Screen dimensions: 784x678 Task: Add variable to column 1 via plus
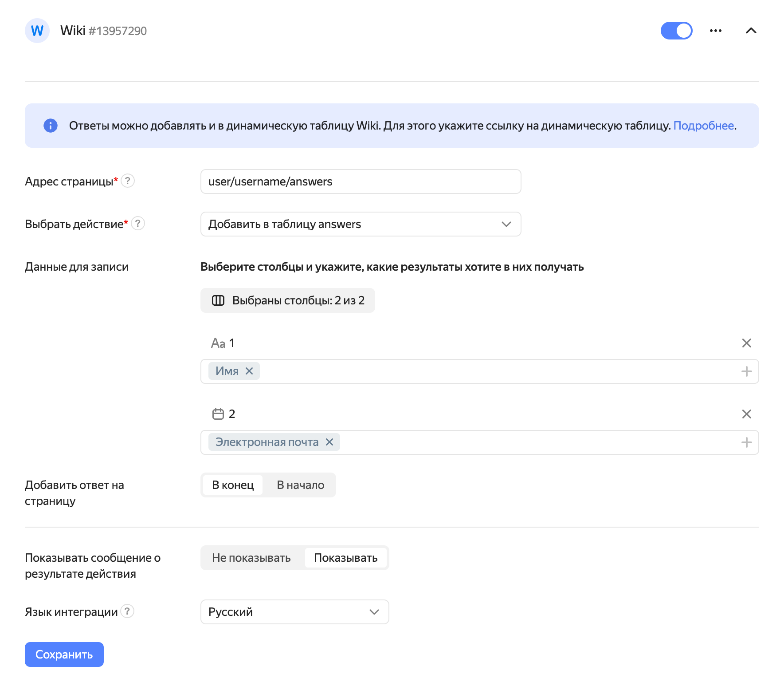click(746, 371)
